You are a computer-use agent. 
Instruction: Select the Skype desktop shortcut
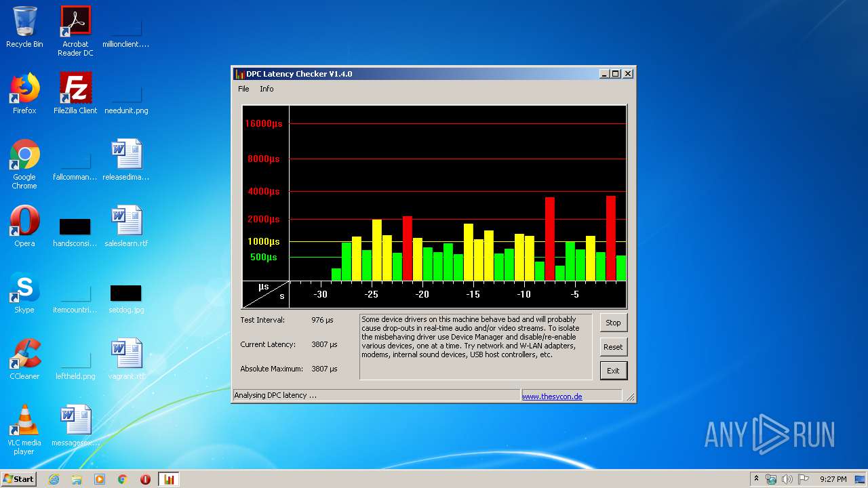tap(24, 293)
